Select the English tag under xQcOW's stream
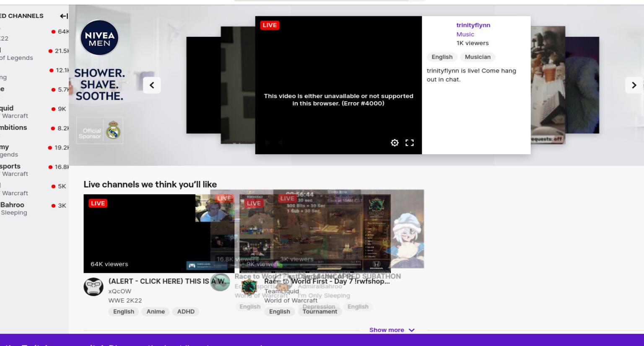644x346 pixels. (124, 312)
